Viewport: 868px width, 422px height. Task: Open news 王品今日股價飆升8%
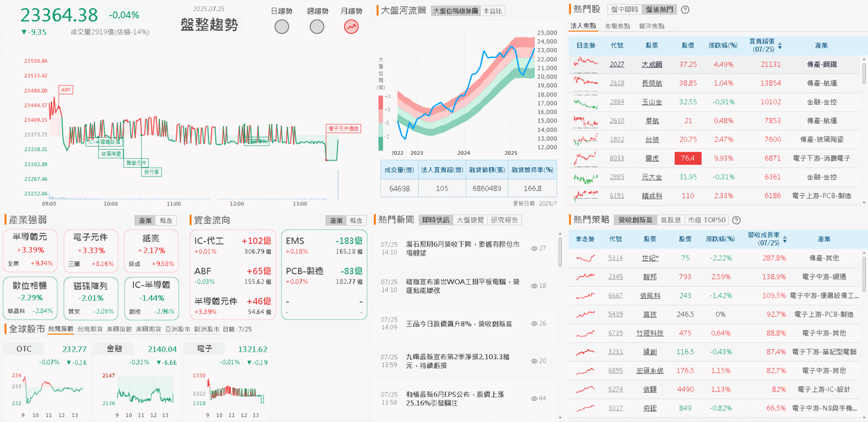pos(459,324)
